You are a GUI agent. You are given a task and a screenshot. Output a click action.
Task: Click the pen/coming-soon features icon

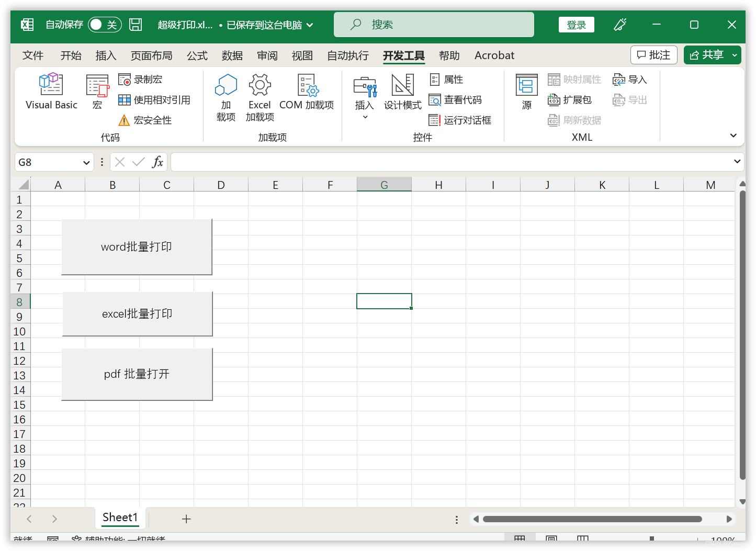pos(620,25)
